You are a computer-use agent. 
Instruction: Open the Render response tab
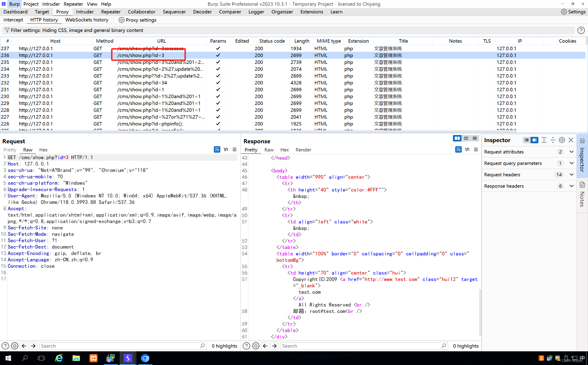[303, 150]
